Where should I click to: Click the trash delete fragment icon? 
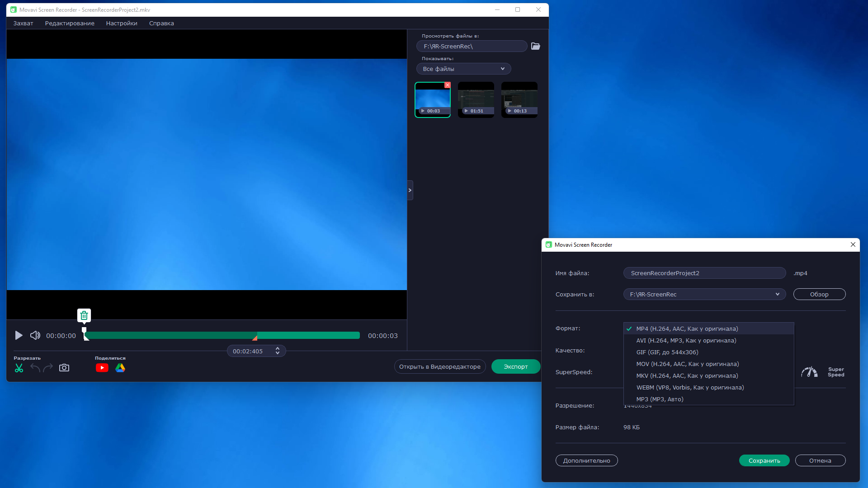(84, 315)
